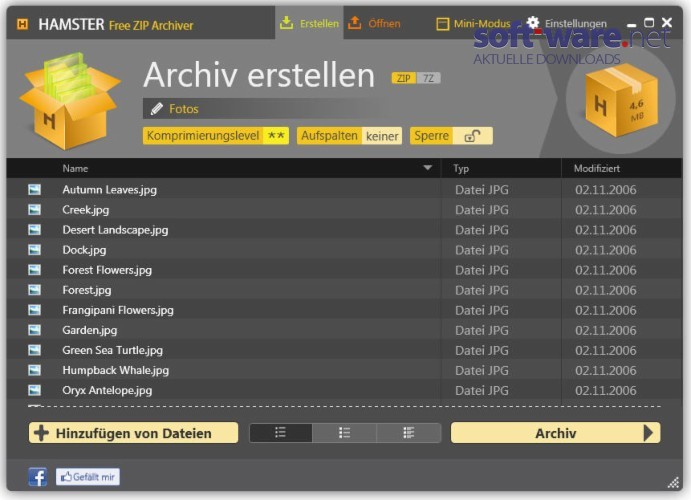The height and width of the screenshot is (500, 691).
Task: Open the Erstellen tab
Action: point(309,23)
